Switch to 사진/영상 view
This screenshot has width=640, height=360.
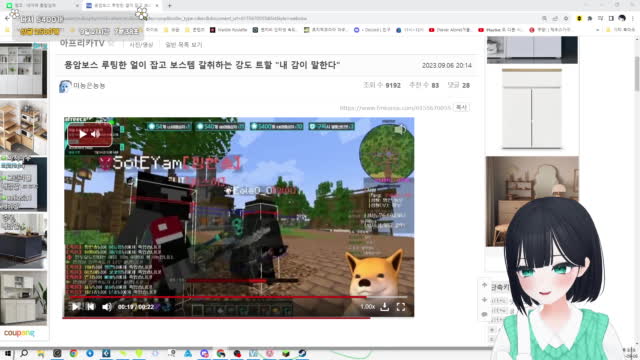(x=141, y=44)
